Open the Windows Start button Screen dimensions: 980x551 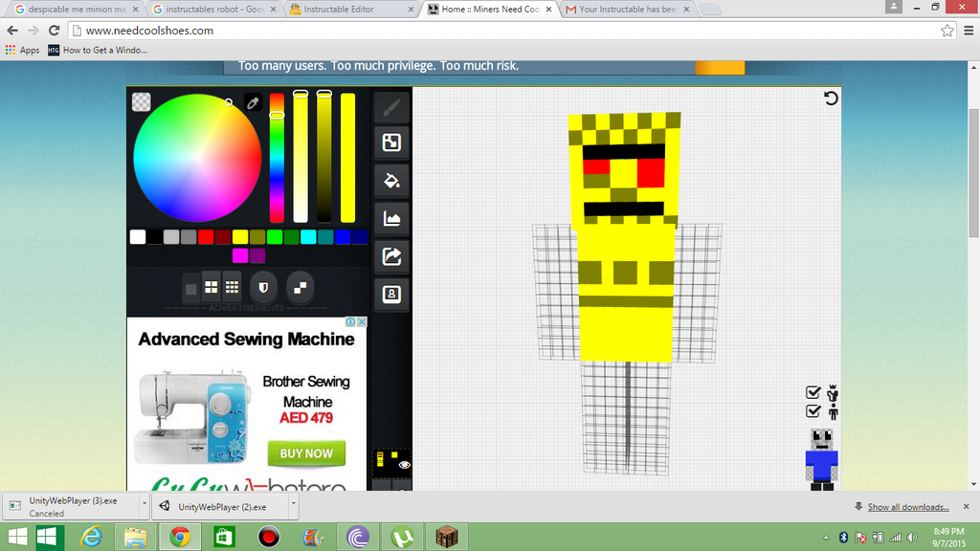[x=17, y=537]
